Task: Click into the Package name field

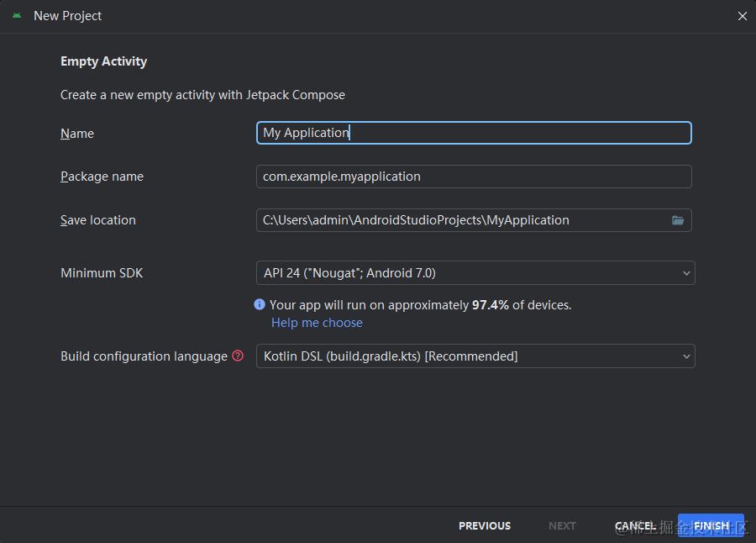Action: click(474, 177)
